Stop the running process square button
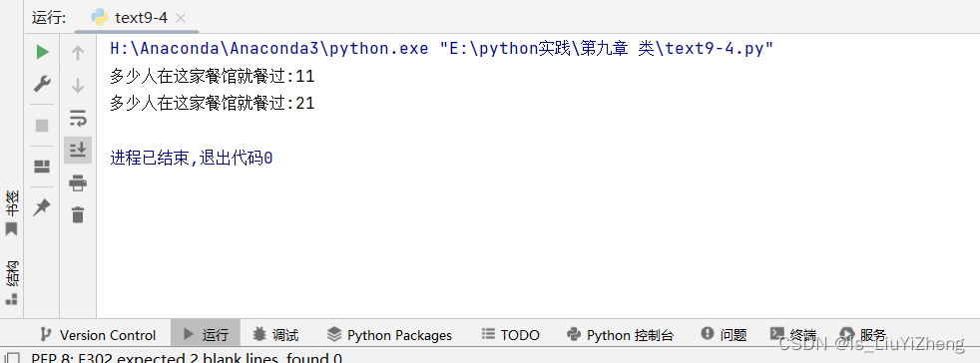 click(42, 126)
